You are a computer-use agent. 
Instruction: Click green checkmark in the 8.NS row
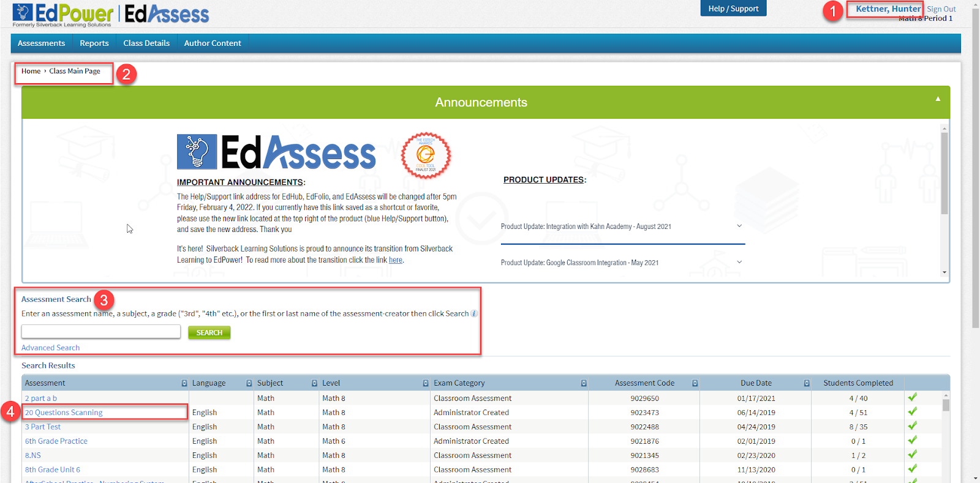click(913, 454)
